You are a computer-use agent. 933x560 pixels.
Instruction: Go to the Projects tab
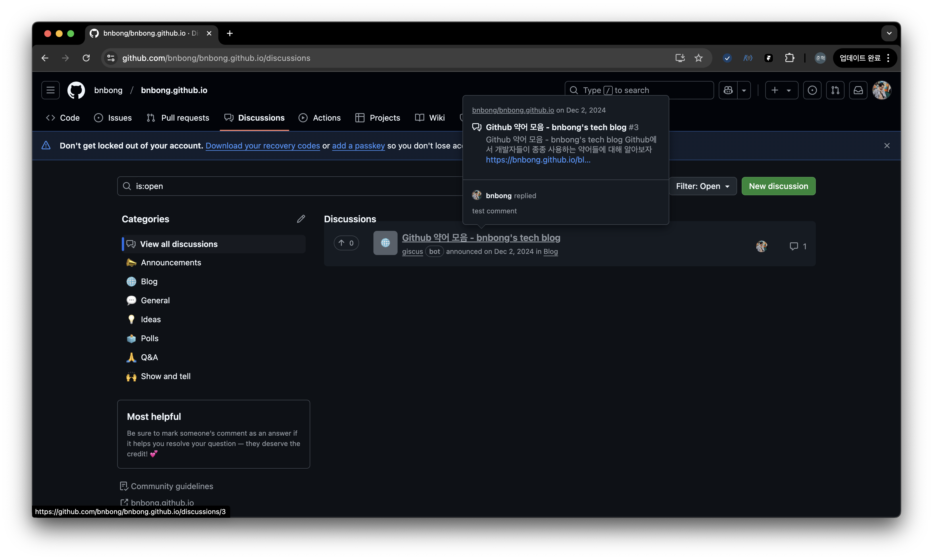(378, 118)
